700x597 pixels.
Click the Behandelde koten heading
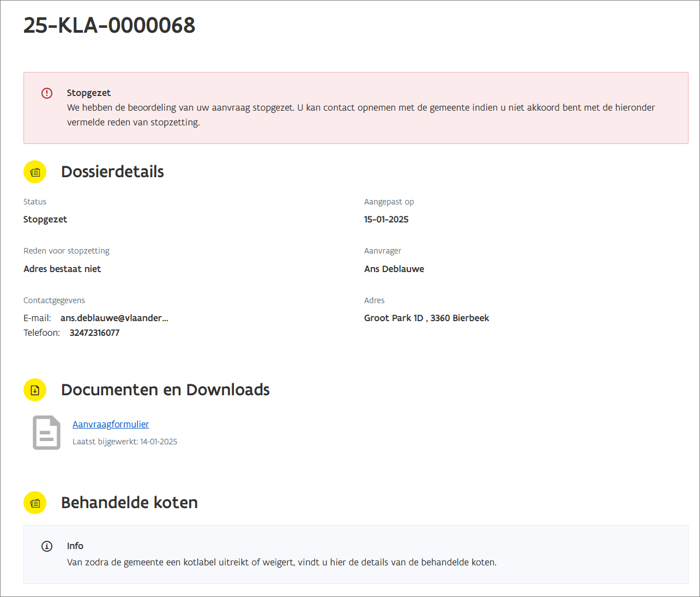point(129,503)
